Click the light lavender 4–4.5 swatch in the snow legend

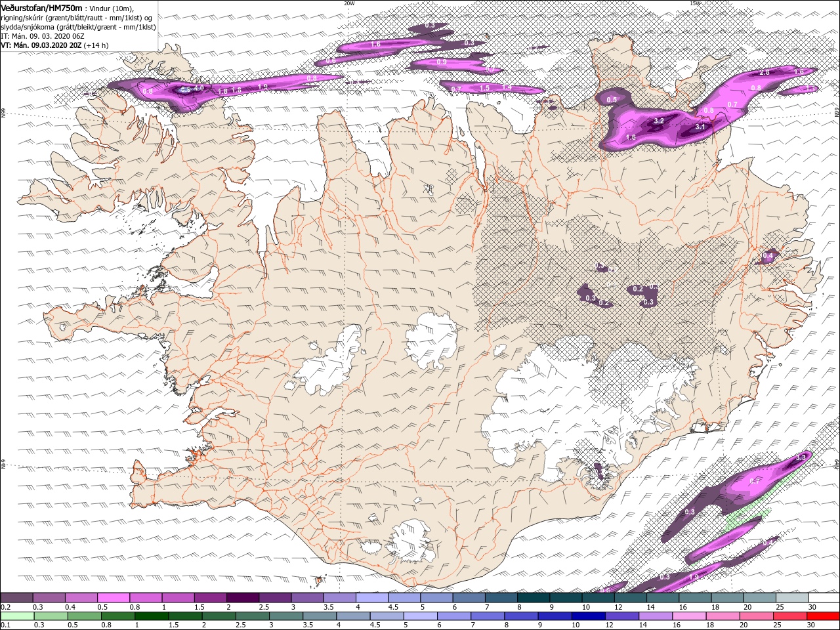coord(371,598)
